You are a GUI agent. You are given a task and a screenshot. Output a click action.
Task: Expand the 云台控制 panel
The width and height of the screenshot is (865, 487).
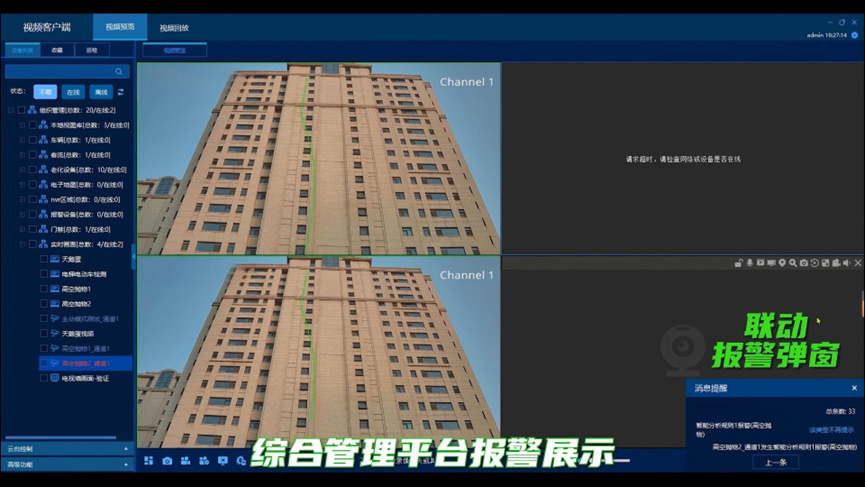pos(67,449)
